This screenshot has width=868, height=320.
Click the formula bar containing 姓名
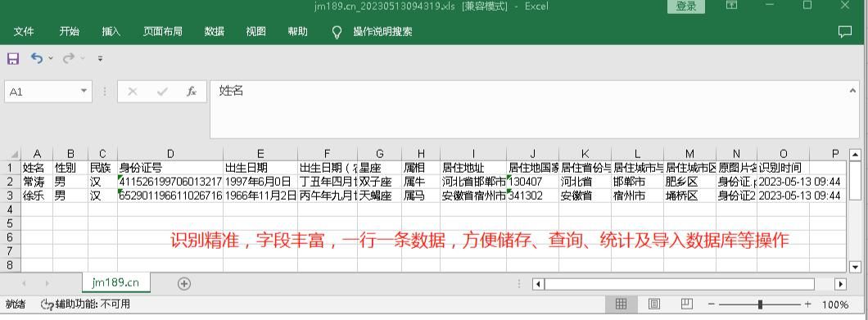529,109
